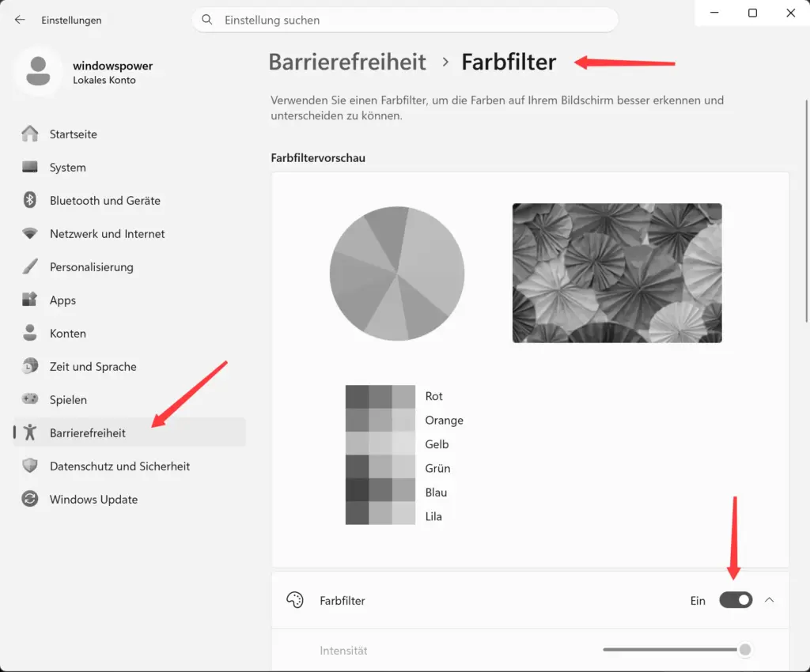This screenshot has width=810, height=672.
Task: Click the Spielen gamepad icon
Action: [x=30, y=399]
